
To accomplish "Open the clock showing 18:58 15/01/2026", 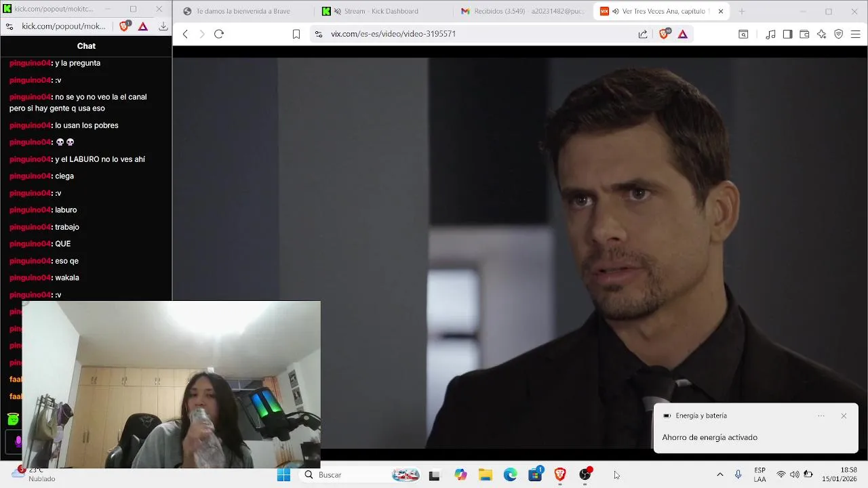I will point(841,474).
